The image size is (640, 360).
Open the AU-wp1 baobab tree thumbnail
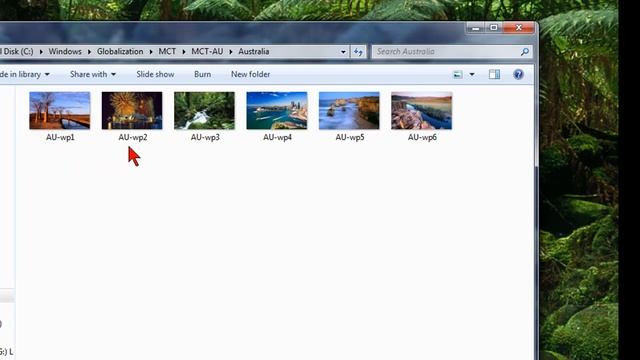(x=60, y=111)
